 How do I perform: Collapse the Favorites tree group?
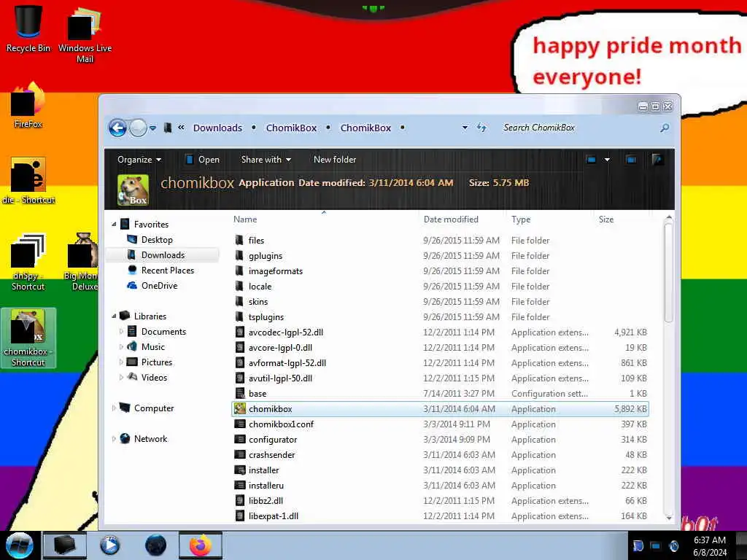tap(114, 224)
